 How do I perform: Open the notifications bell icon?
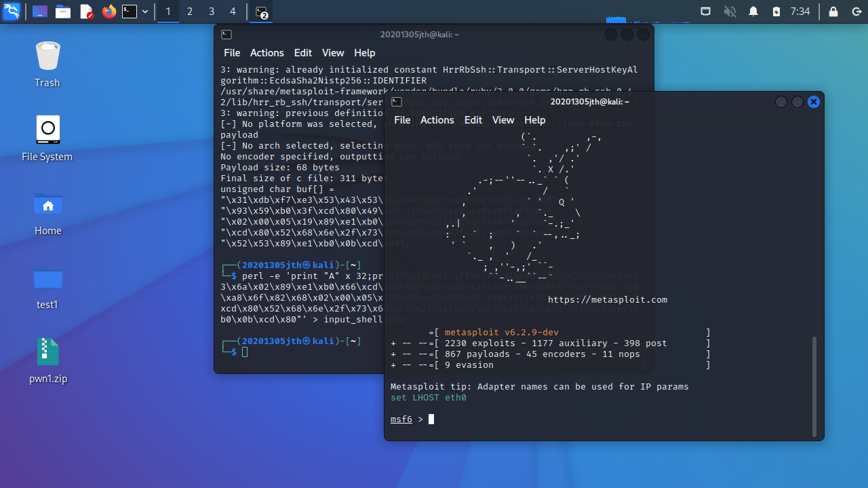753,12
